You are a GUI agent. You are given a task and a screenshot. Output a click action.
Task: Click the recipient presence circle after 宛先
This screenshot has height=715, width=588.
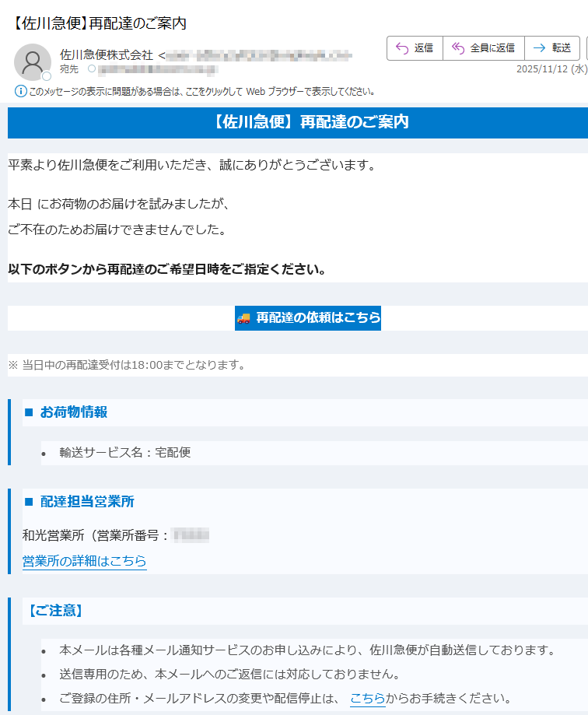coord(92,69)
